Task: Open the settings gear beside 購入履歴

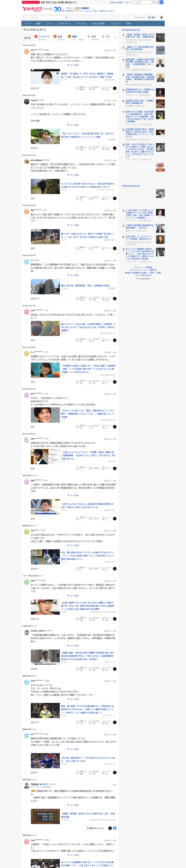Action: tap(161, 18)
